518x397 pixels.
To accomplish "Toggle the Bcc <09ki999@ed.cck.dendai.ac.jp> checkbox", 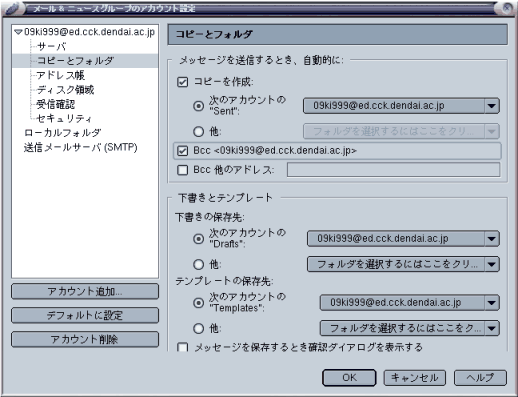I will coord(183,151).
